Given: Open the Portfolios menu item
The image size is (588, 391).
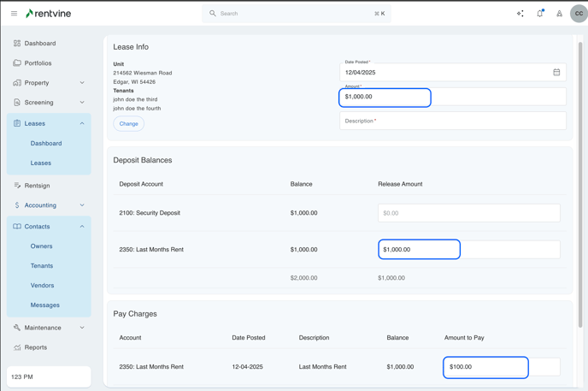Looking at the screenshot, I should (38, 63).
